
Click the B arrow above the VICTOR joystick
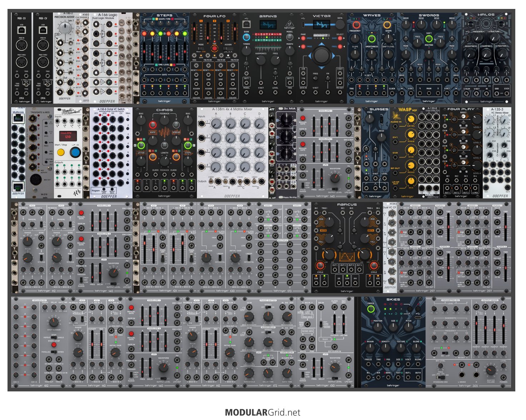pos(322,44)
